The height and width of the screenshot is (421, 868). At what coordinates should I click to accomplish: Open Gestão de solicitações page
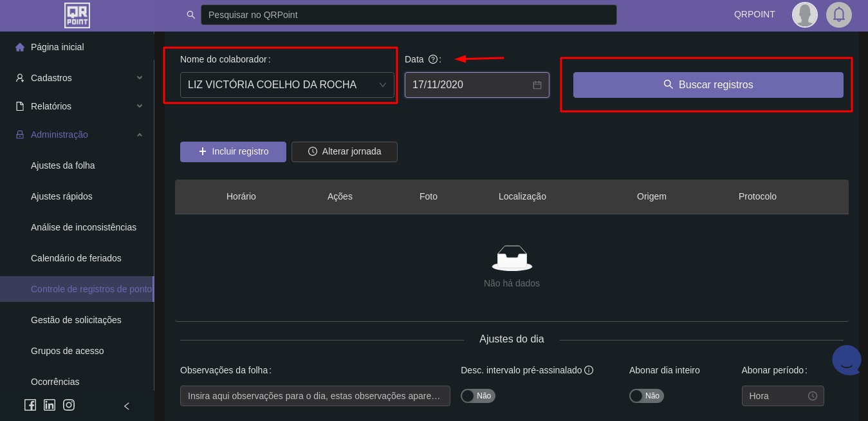click(76, 320)
